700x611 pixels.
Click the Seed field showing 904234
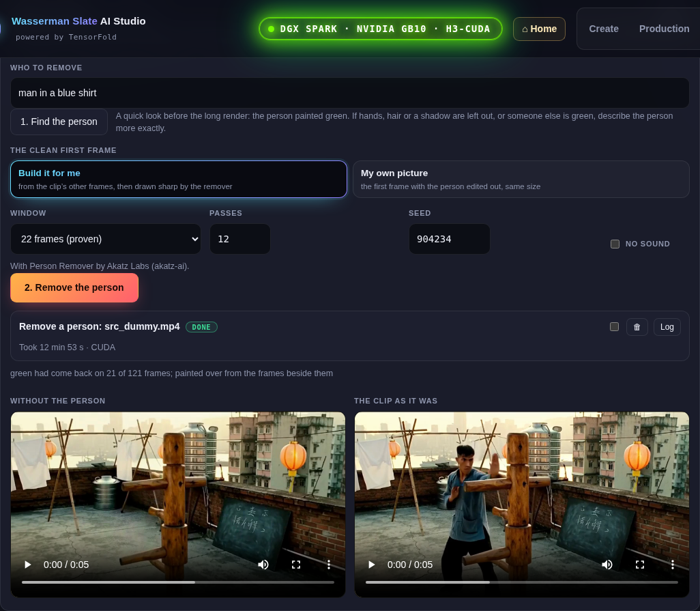(449, 239)
